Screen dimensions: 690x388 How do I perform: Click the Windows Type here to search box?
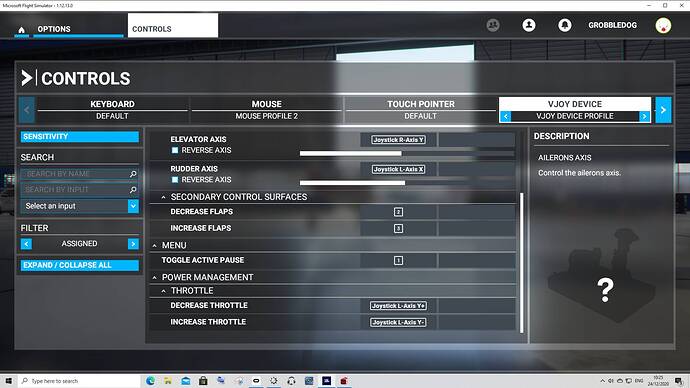pos(79,381)
